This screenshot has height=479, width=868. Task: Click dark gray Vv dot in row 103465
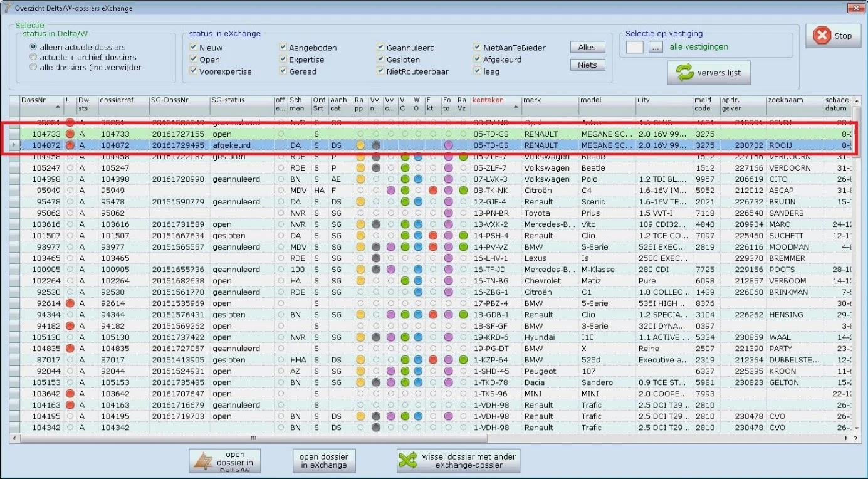point(375,258)
